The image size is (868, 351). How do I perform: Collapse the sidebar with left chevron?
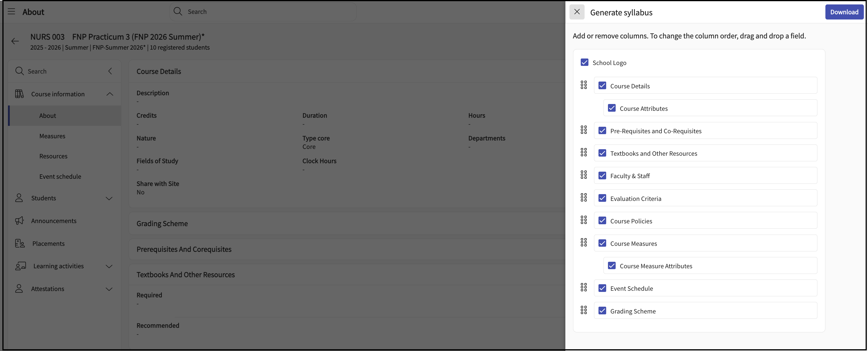coord(110,71)
